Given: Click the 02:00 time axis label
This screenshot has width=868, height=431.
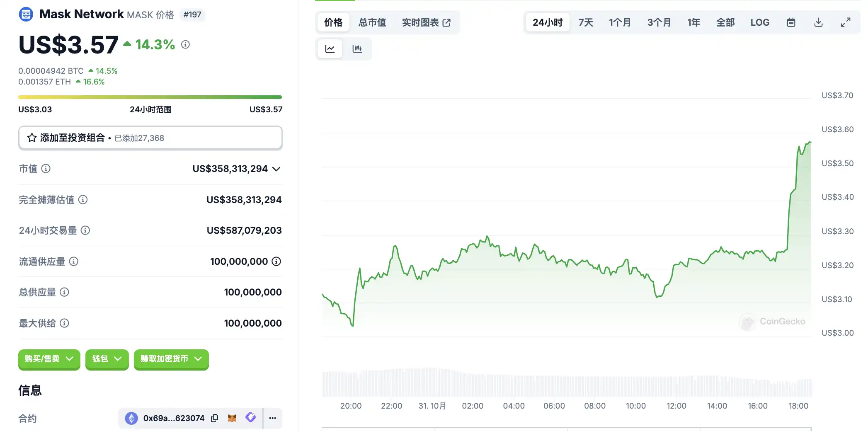Looking at the screenshot, I should (473, 406).
